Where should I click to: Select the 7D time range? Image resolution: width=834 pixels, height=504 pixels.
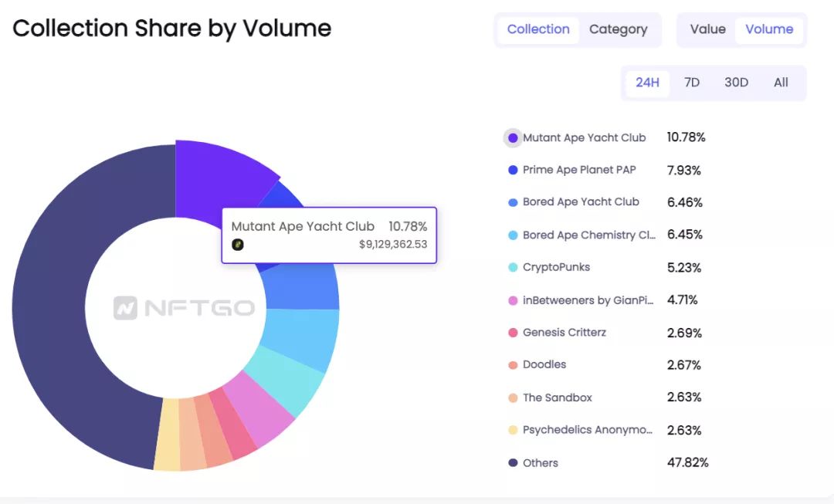[692, 83]
